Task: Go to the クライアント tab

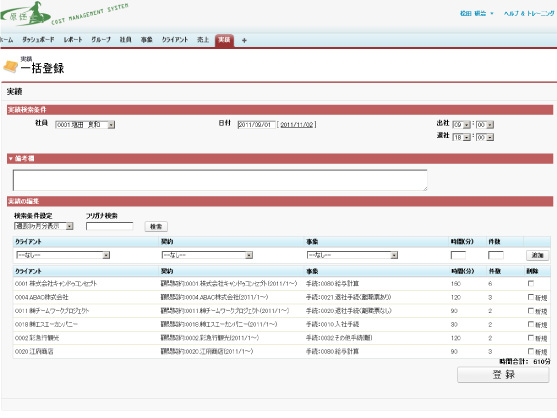Action: tap(175, 40)
